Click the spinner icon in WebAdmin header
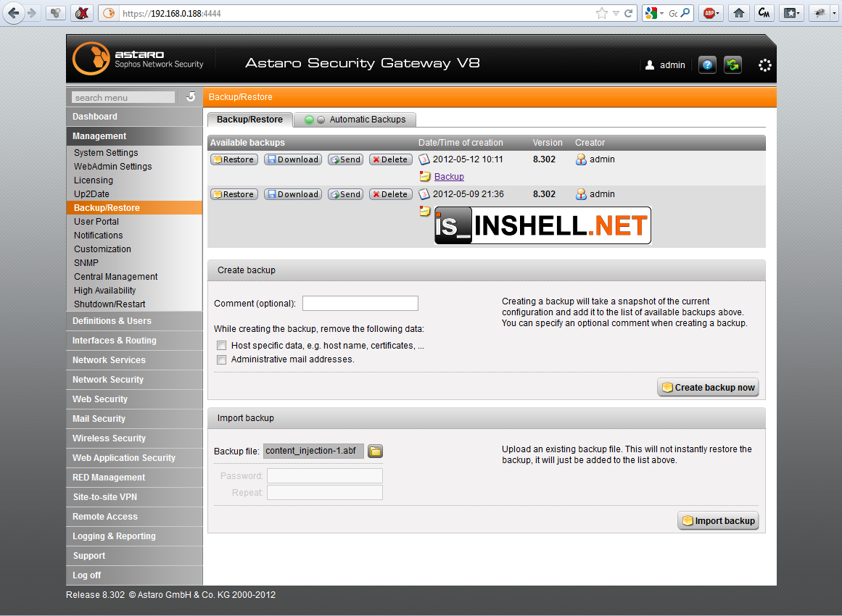This screenshot has width=842, height=616. point(764,65)
